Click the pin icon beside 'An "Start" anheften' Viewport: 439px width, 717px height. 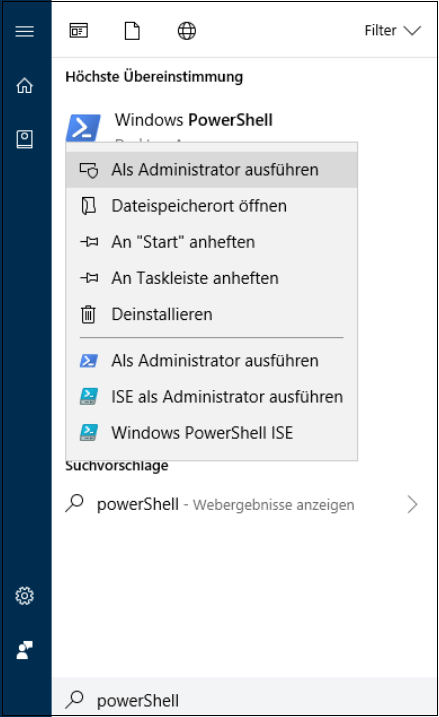tap(89, 241)
